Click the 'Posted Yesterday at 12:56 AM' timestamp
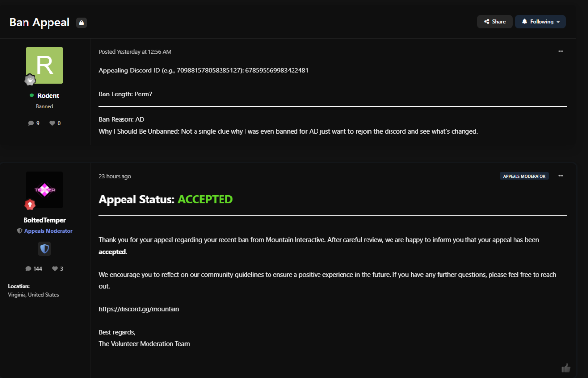 135,52
